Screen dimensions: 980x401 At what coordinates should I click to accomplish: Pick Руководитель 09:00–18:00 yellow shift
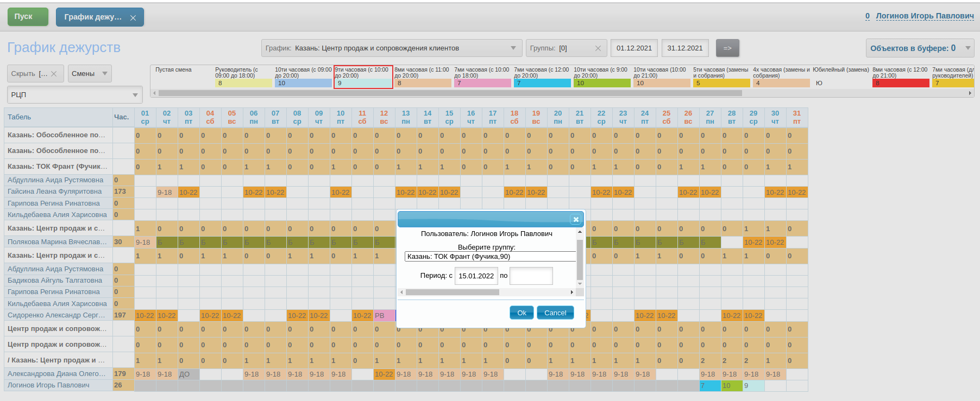(x=243, y=77)
